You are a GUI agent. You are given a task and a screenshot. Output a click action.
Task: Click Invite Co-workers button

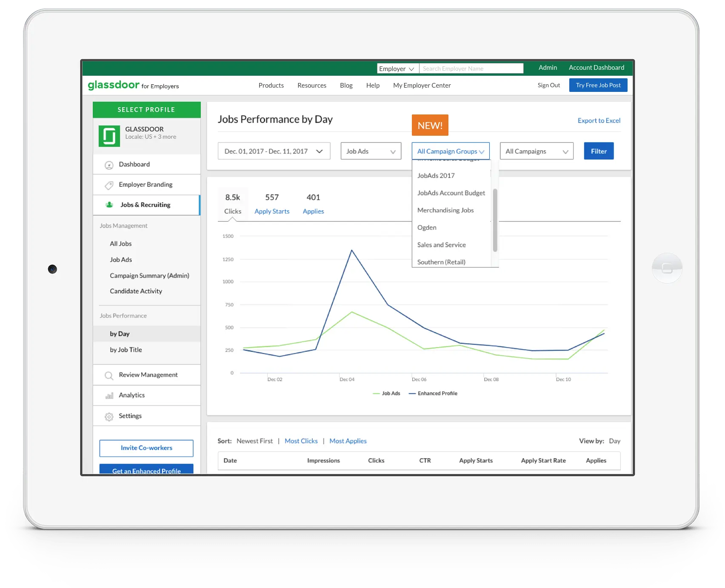(x=146, y=448)
